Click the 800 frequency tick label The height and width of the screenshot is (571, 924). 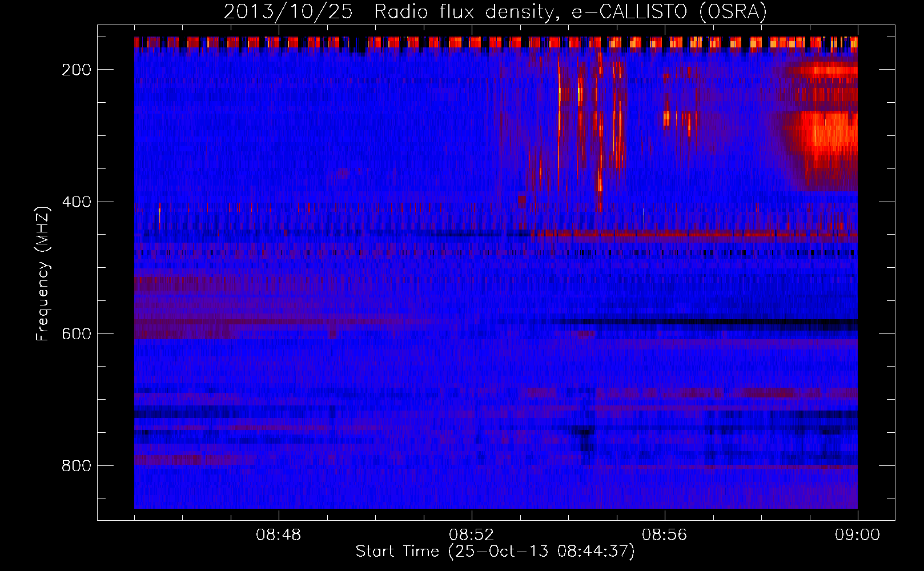click(77, 466)
